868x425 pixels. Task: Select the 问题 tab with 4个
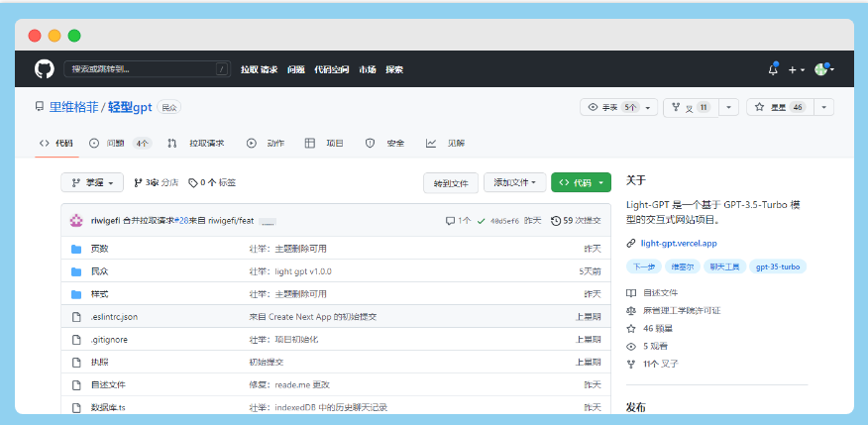(x=120, y=144)
